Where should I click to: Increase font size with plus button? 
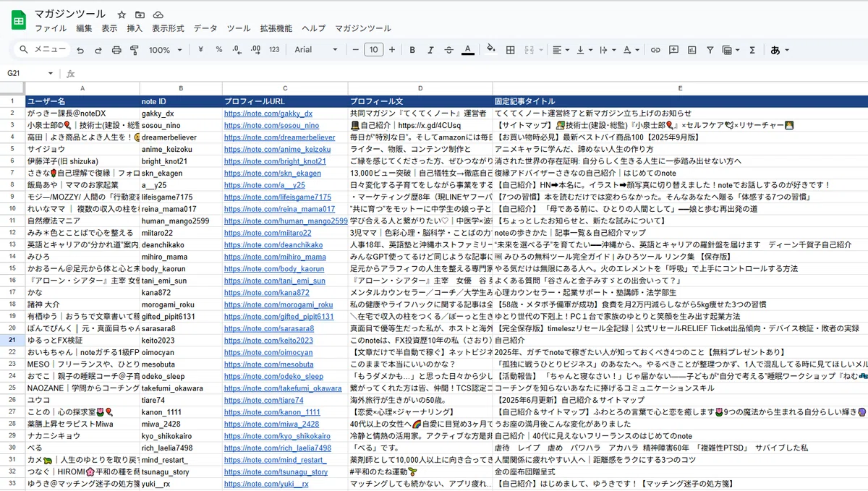tap(392, 50)
